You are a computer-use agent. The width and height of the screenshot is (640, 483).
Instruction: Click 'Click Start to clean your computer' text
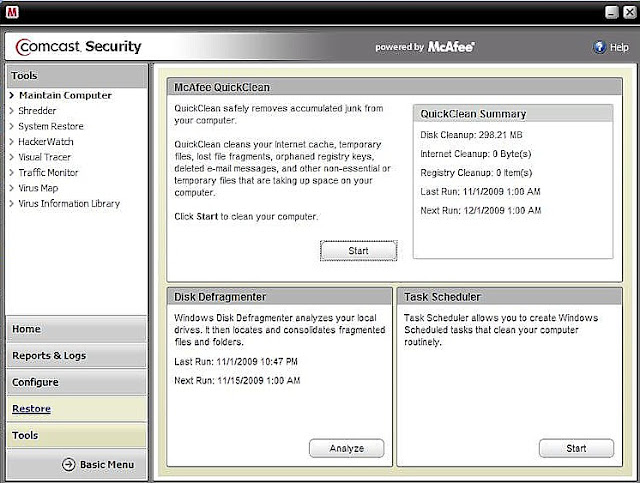[246, 216]
